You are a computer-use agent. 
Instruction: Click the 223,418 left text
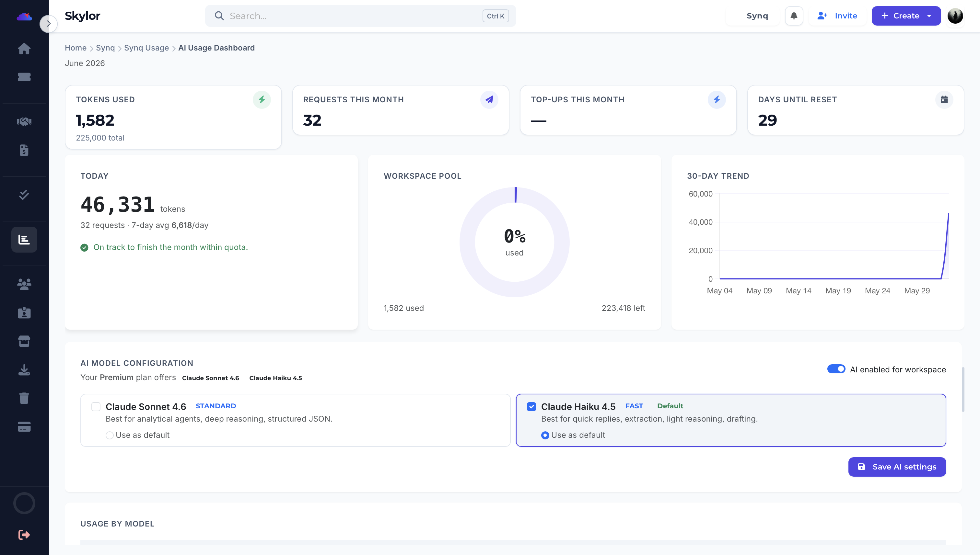point(623,308)
